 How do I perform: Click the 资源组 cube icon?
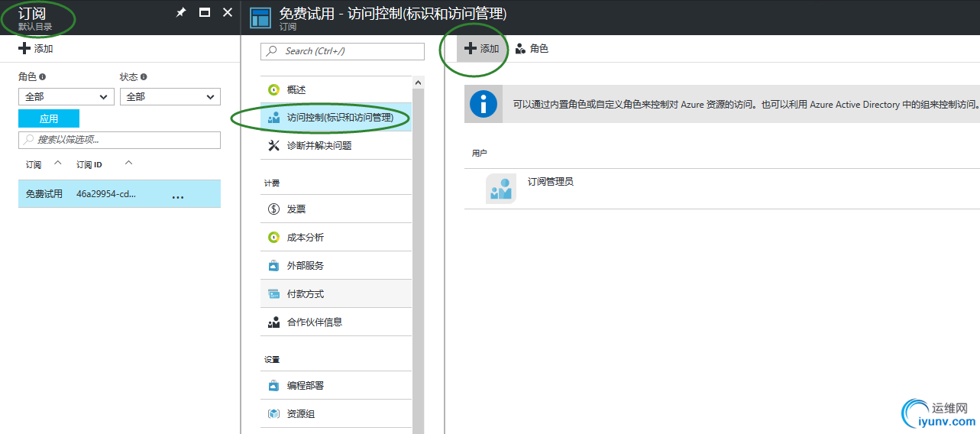[273, 413]
